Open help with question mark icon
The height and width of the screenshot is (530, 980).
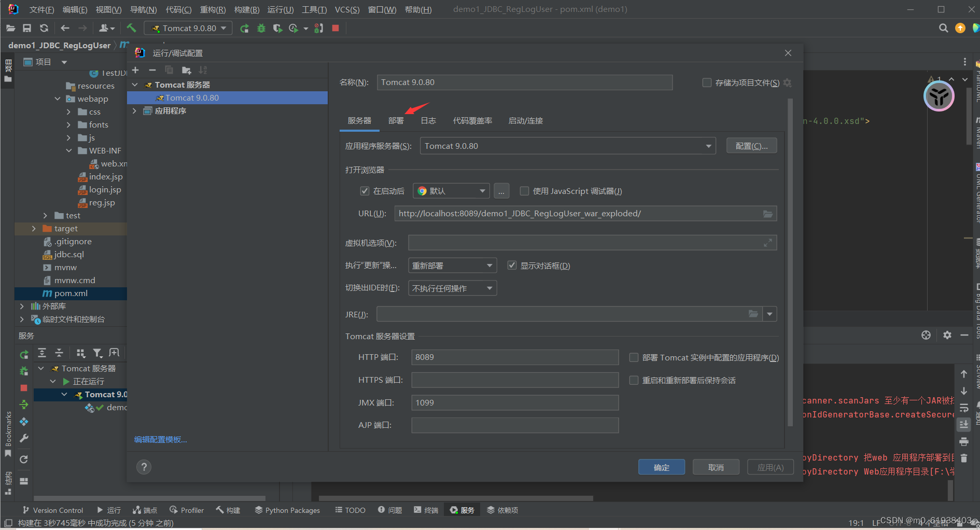tap(144, 467)
